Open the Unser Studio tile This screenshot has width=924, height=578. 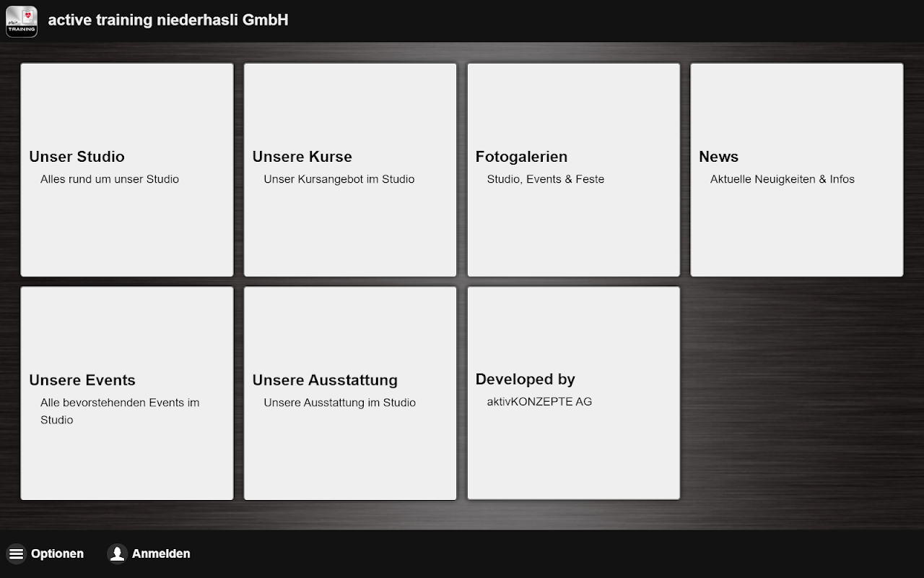(x=127, y=170)
